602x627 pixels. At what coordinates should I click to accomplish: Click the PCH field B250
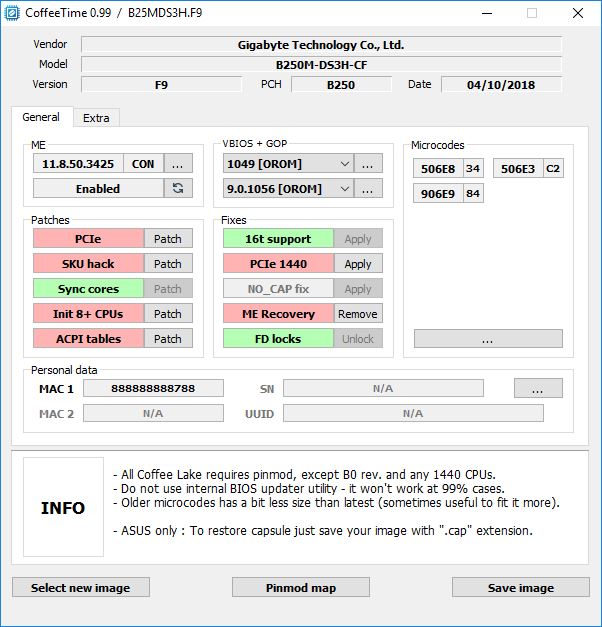pos(341,84)
